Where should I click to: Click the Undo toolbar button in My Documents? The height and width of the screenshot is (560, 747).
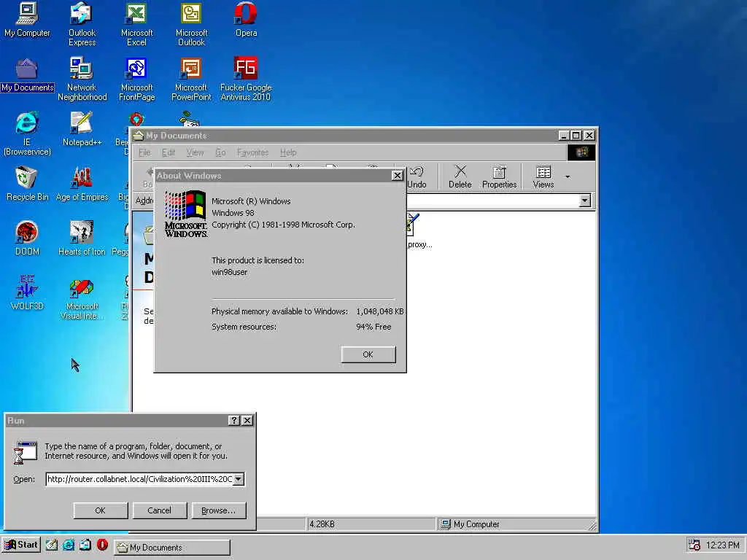[417, 176]
